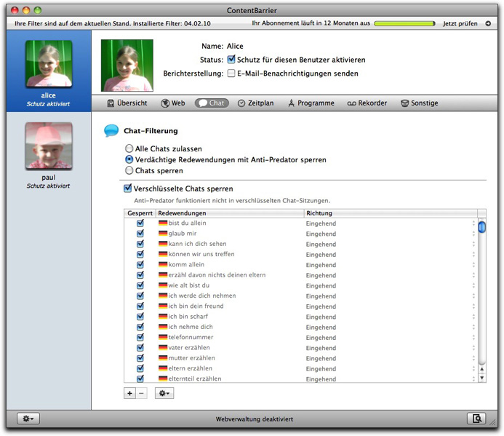Go to the Programme tab
Viewport: 504px width, 436px height.
[311, 103]
